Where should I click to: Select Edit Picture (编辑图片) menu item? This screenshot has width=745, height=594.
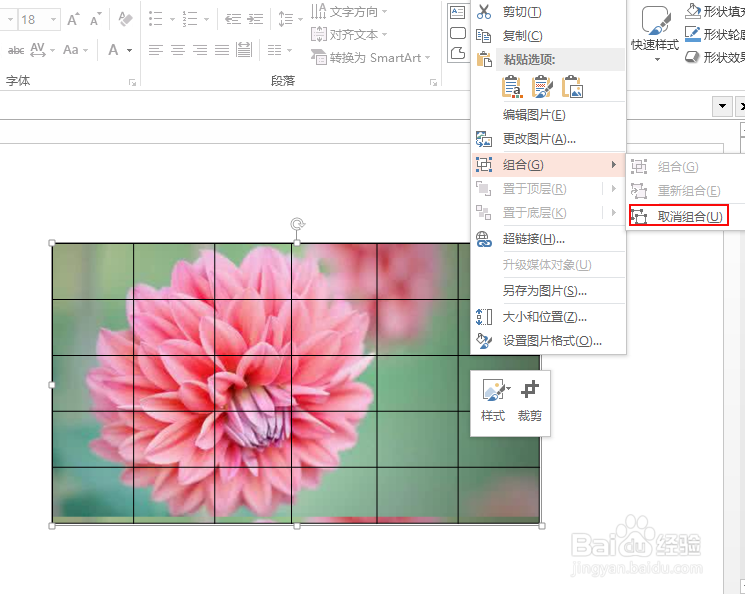tap(549, 115)
